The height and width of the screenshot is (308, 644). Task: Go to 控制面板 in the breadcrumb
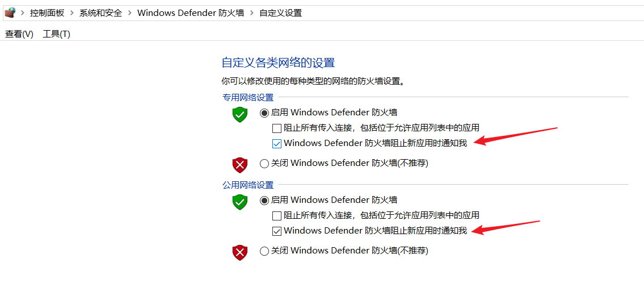click(x=47, y=13)
